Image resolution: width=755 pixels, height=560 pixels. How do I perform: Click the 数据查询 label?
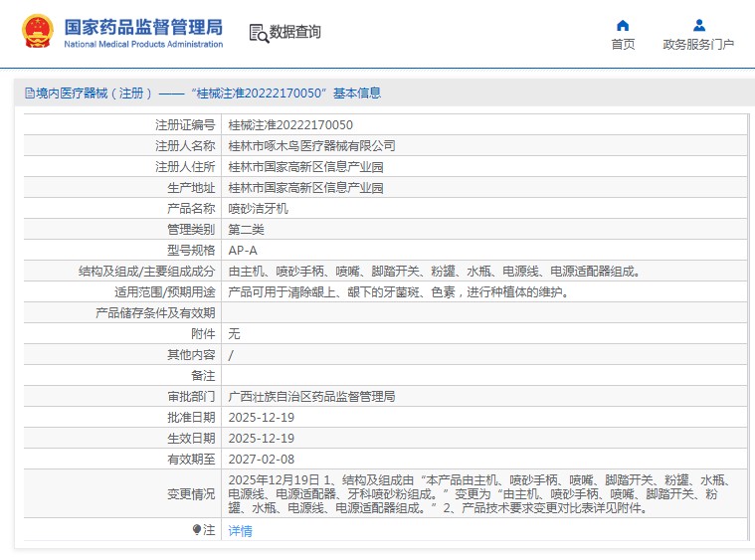(294, 32)
